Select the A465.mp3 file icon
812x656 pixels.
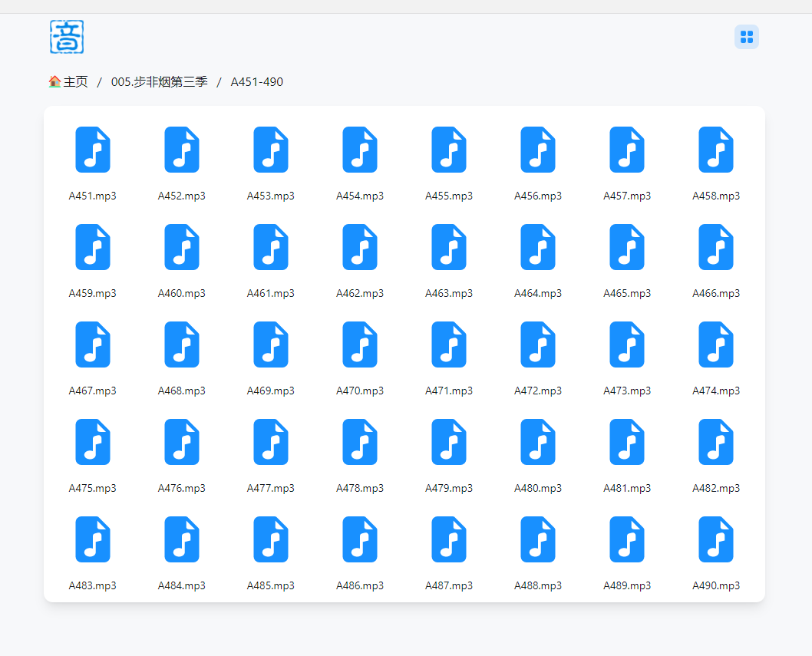[627, 247]
